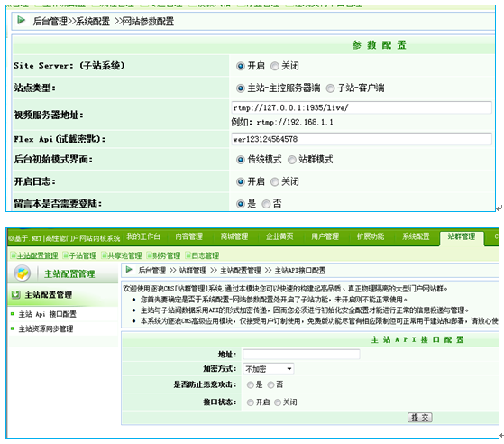The image size is (504, 444).
Task: Click example text 例如: rtmp://192.168.1.1
Action: pyautogui.click(x=282, y=122)
